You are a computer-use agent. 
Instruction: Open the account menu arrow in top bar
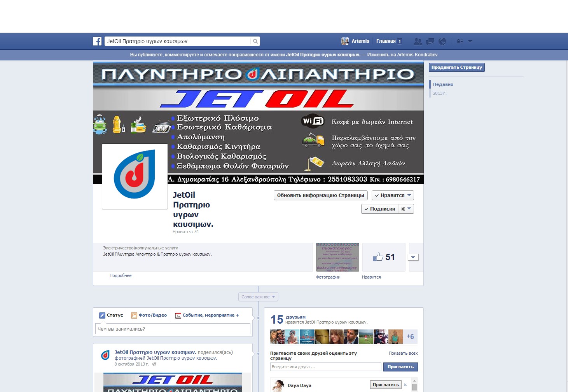click(470, 41)
